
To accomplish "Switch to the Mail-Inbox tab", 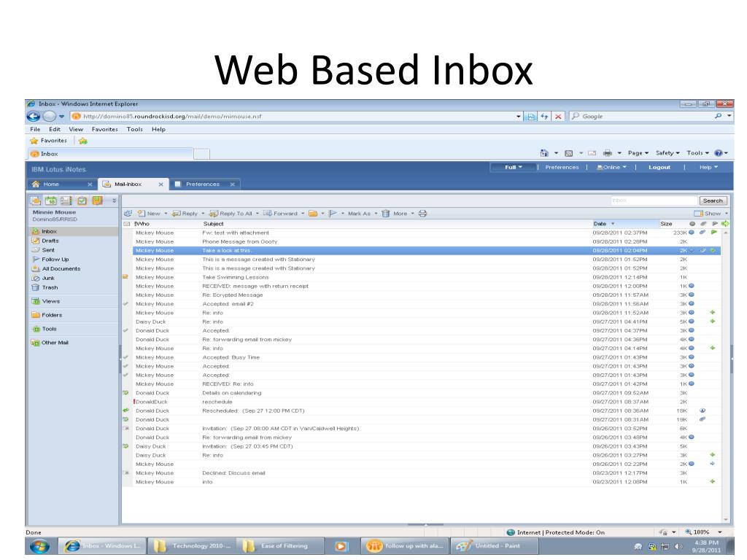I will tap(133, 184).
